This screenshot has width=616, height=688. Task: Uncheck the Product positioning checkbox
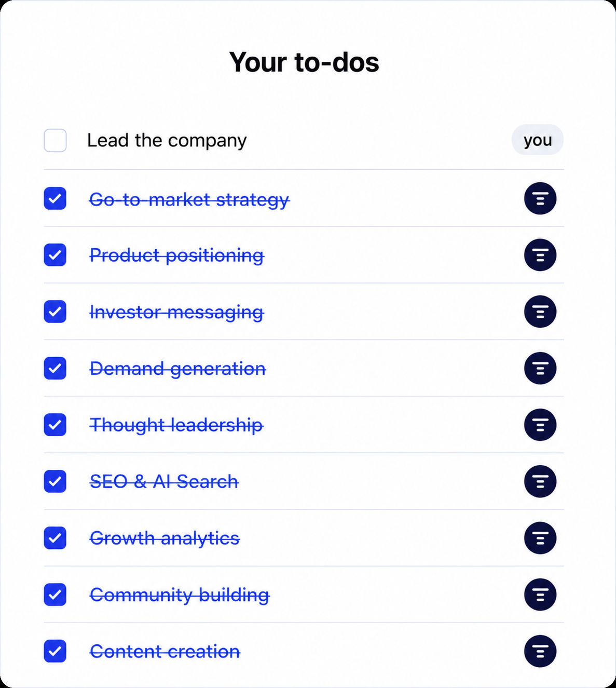click(x=55, y=255)
